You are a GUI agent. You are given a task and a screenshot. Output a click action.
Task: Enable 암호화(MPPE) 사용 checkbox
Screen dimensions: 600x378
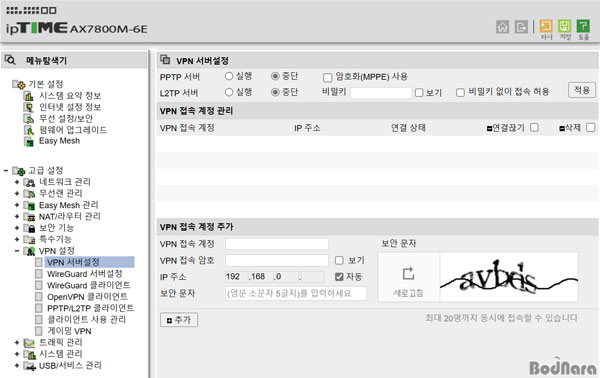(x=328, y=78)
